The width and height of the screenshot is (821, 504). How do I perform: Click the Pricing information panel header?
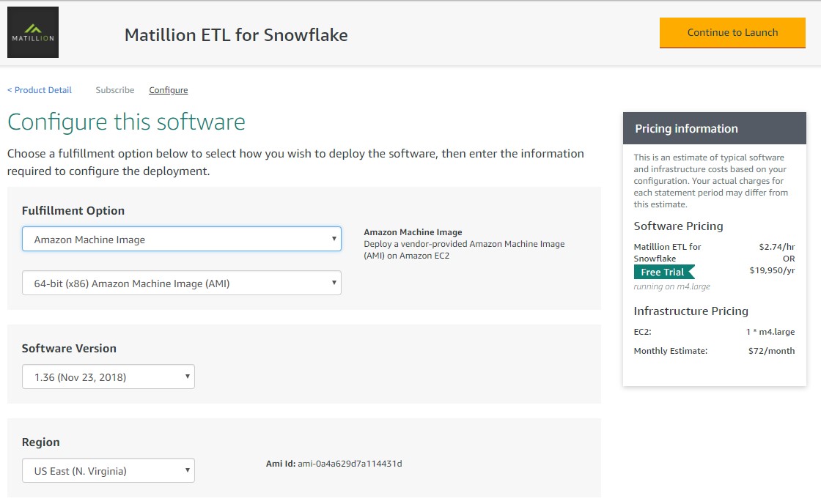click(x=715, y=128)
